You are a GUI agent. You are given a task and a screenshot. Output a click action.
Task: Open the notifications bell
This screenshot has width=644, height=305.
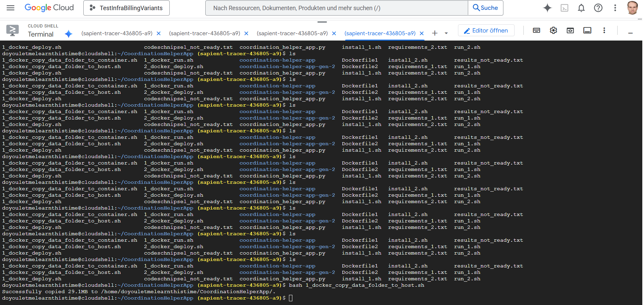pyautogui.click(x=581, y=8)
